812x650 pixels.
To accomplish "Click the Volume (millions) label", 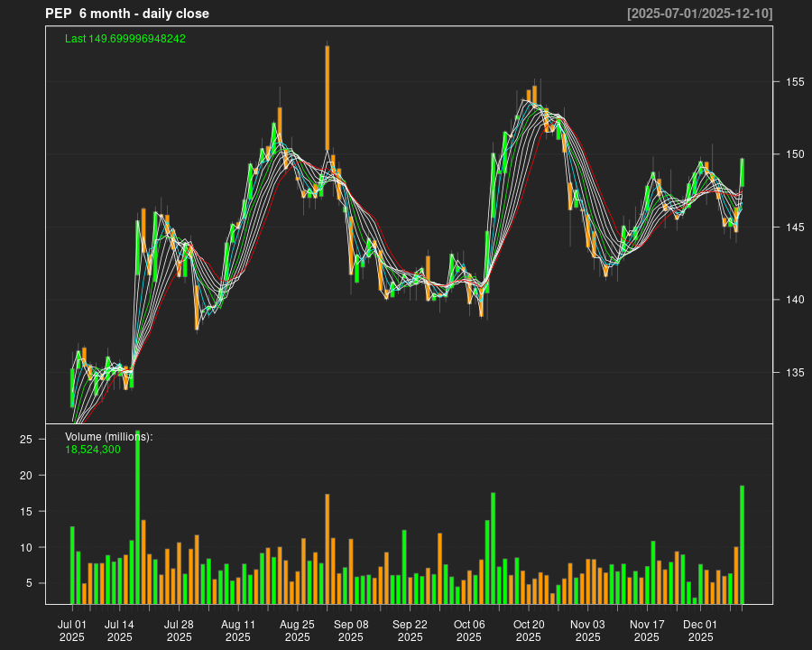I will [x=109, y=437].
